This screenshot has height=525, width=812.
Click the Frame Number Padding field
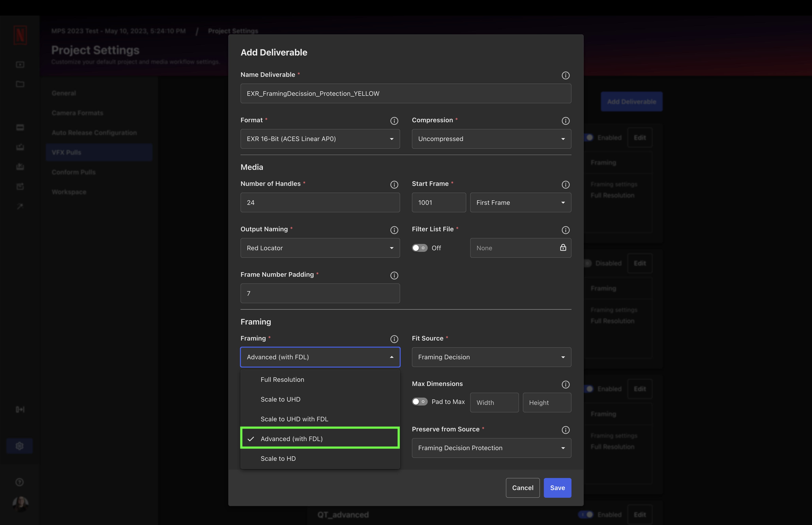pyautogui.click(x=320, y=293)
